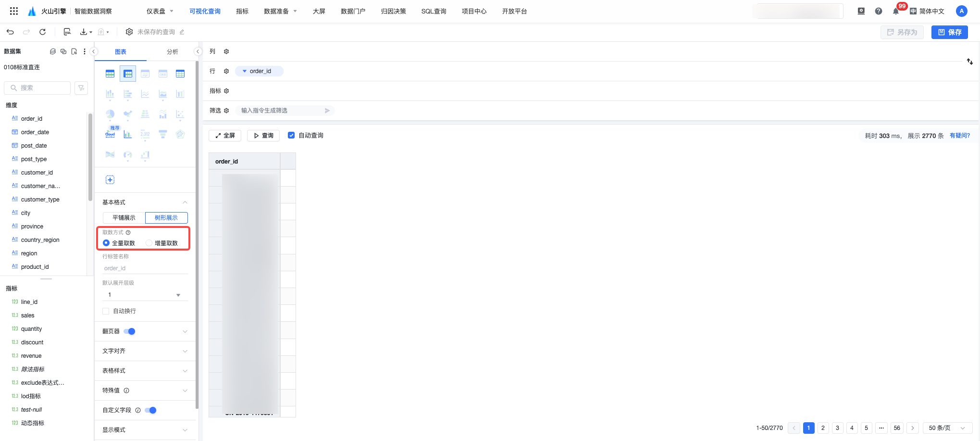This screenshot has width=980, height=441.
Task: Open the order_id pill dropdown in 行
Action: pyautogui.click(x=245, y=71)
